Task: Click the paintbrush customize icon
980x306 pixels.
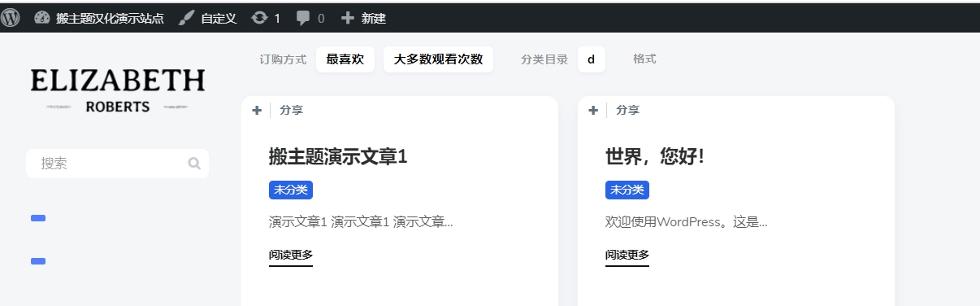Action: click(x=186, y=18)
